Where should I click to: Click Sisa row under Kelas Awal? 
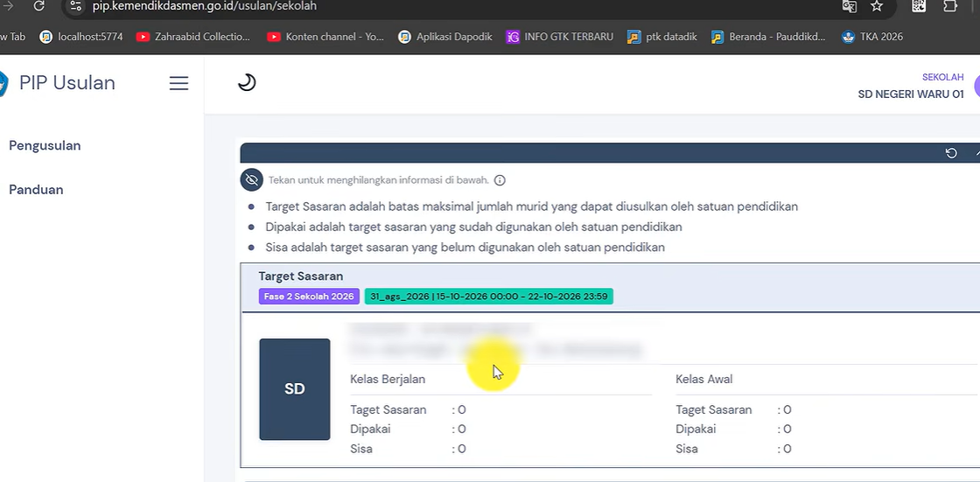click(734, 449)
